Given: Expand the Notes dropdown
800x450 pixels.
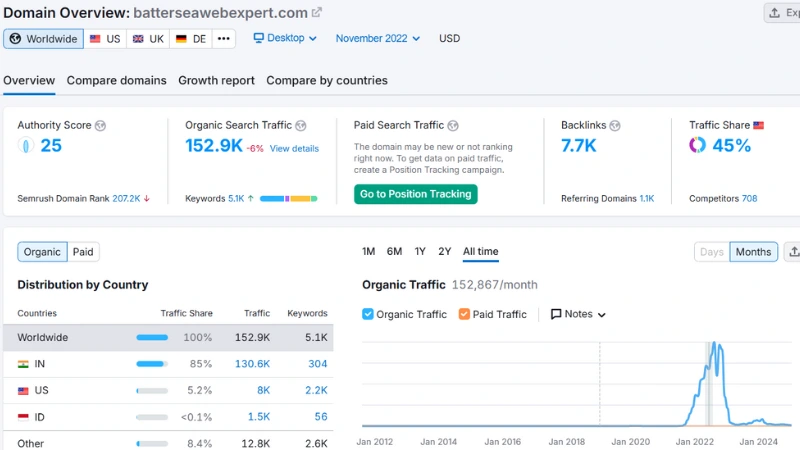Looking at the screenshot, I should [578, 314].
